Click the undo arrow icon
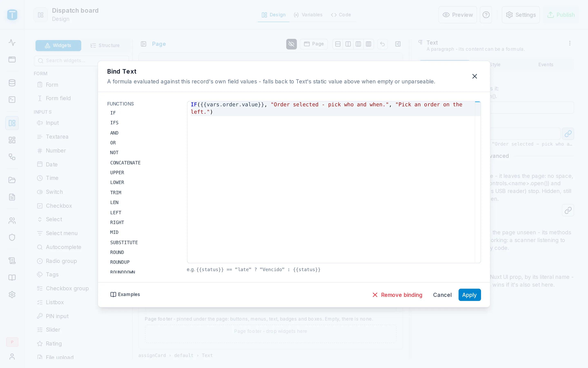This screenshot has width=588, height=368. (x=382, y=44)
